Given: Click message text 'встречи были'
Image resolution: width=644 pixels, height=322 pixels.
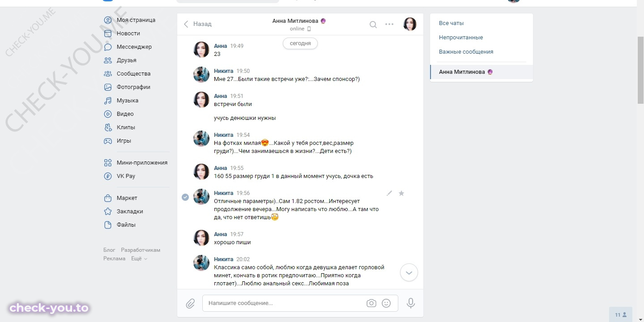Looking at the screenshot, I should 233,104.
